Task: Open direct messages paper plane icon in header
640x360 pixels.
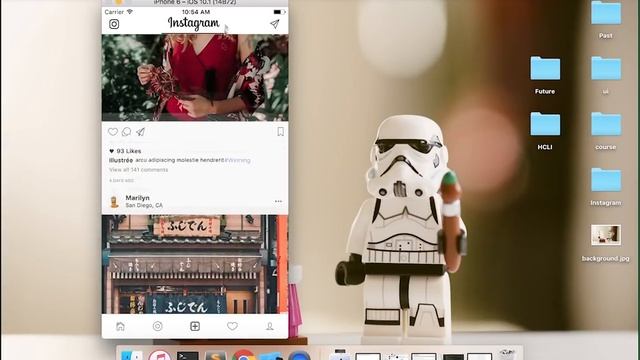Action: [275, 24]
